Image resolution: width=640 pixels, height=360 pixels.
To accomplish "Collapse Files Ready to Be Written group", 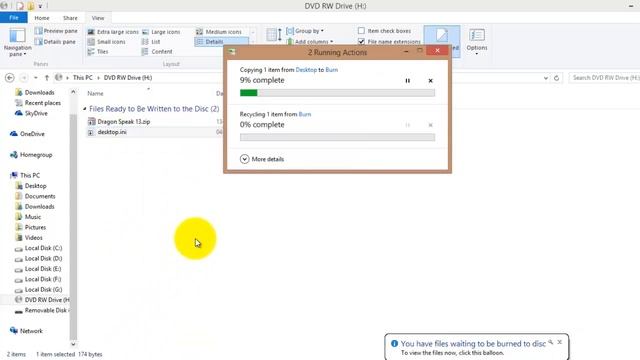I will 84,109.
